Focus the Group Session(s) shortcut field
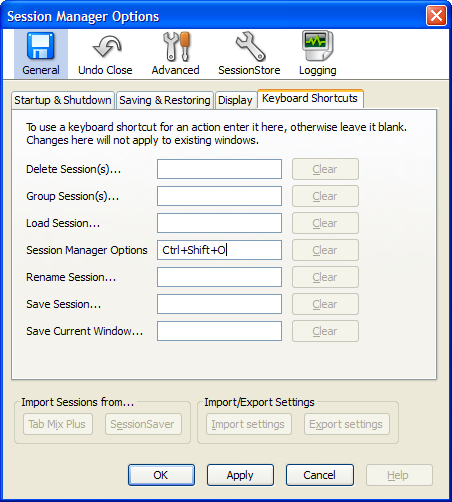 (219, 196)
